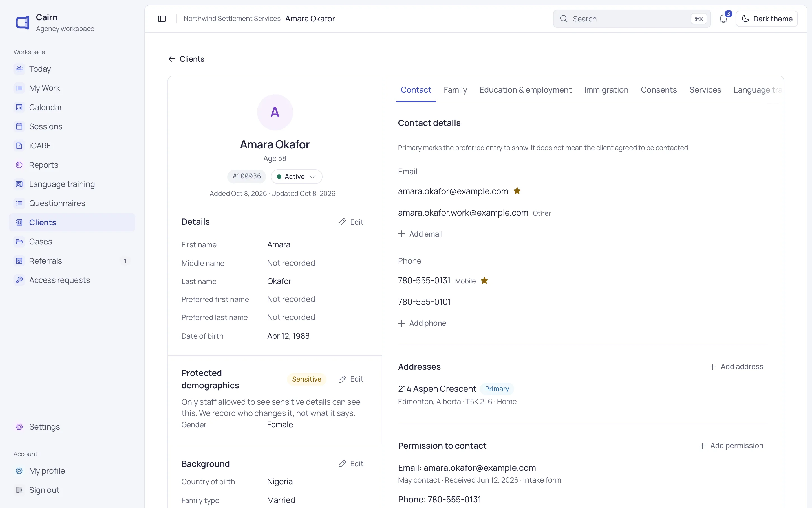Edit Protected demographics section

pos(351,379)
